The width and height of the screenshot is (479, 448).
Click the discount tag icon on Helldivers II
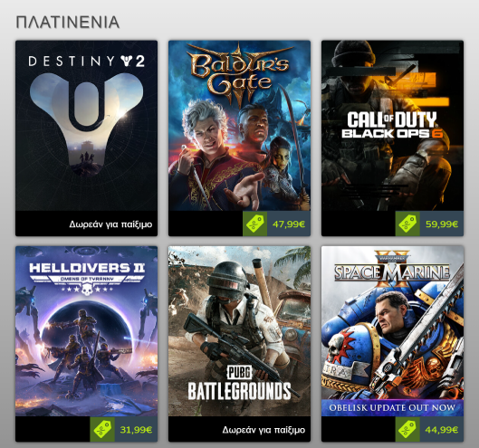(102, 430)
